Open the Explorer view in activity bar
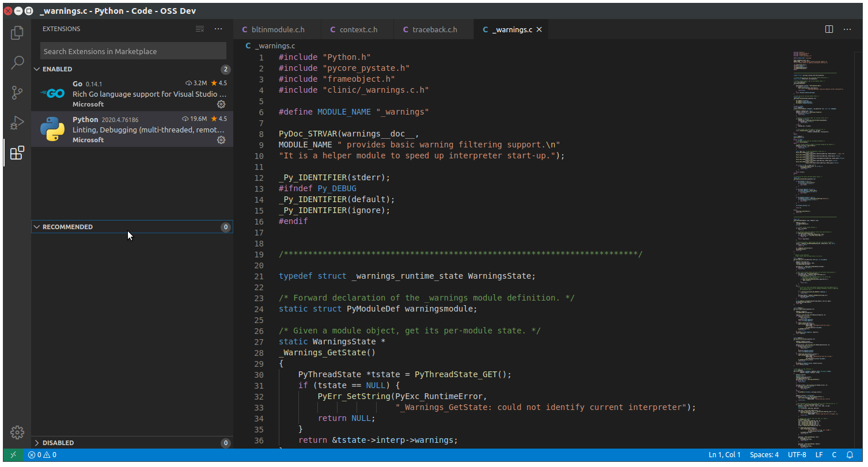868x467 pixels. pyautogui.click(x=17, y=33)
